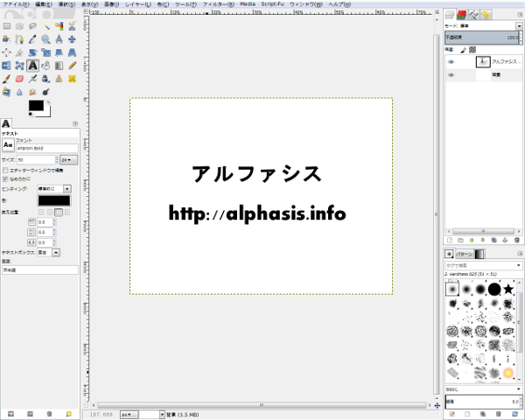Set text justification to left aligned
Viewport: 525px width, 420px height.
click(x=41, y=212)
